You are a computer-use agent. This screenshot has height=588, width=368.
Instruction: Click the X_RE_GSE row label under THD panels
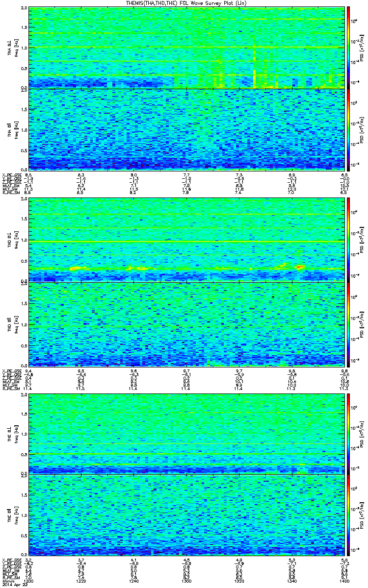tap(11, 371)
